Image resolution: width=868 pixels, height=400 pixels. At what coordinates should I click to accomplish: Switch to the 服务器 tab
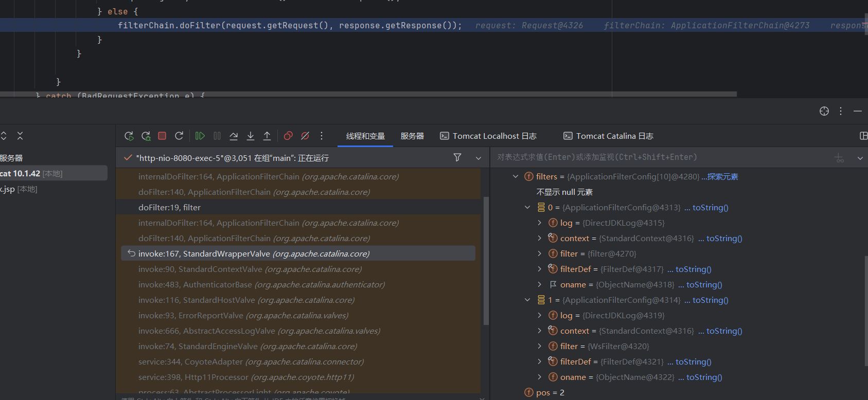[412, 136]
